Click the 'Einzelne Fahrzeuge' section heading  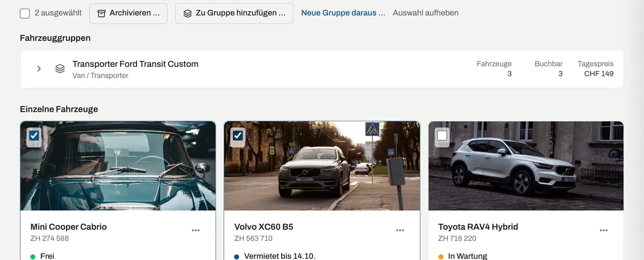pos(59,109)
